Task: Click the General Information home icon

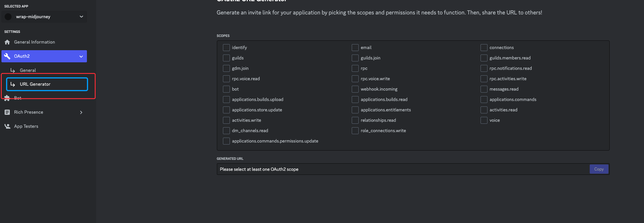Action: 7,42
